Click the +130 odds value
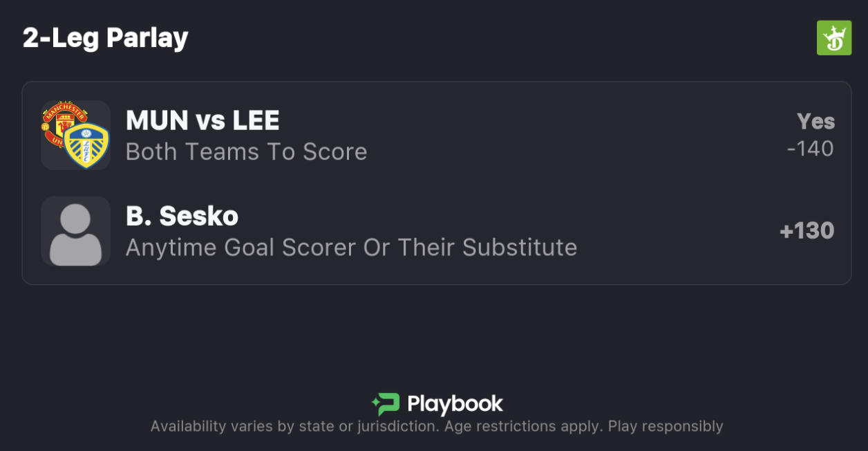The height and width of the screenshot is (451, 868). click(x=806, y=231)
